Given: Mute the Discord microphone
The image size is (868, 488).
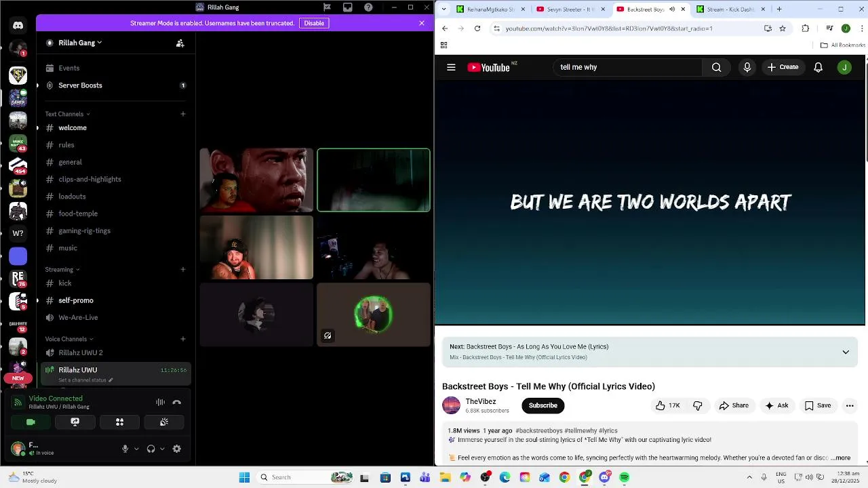Looking at the screenshot, I should point(125,449).
